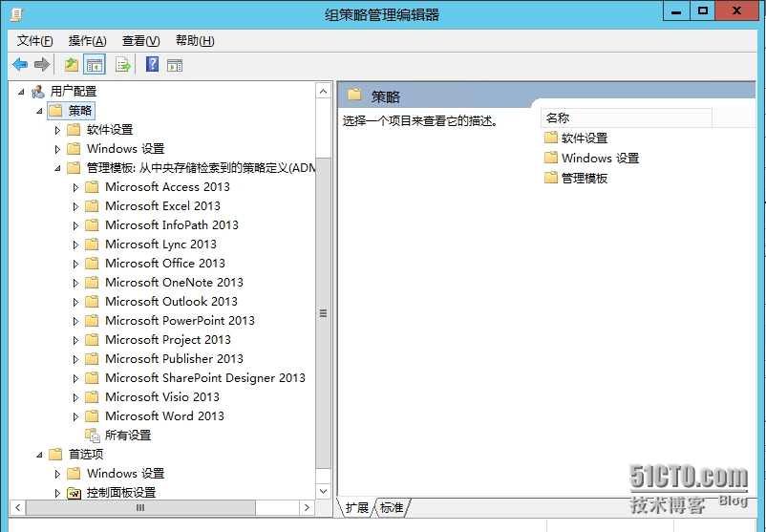Click the Microsoft Word 2013 folder icon
766x532 pixels.
point(92,416)
